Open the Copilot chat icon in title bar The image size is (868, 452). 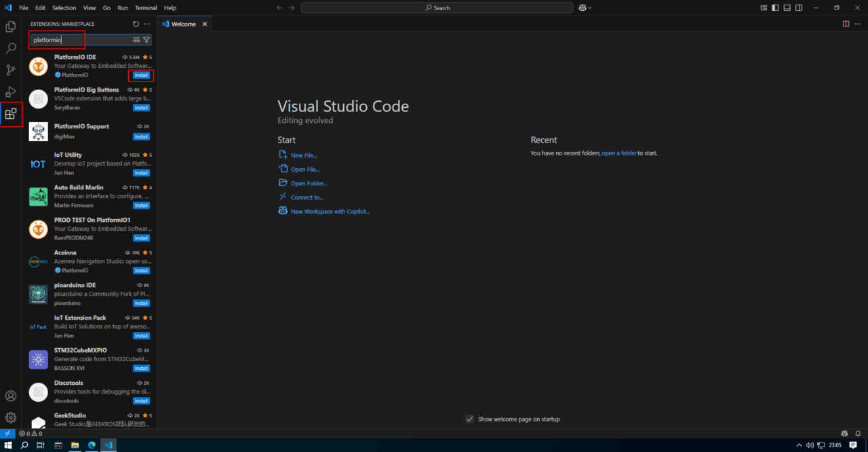pos(582,7)
